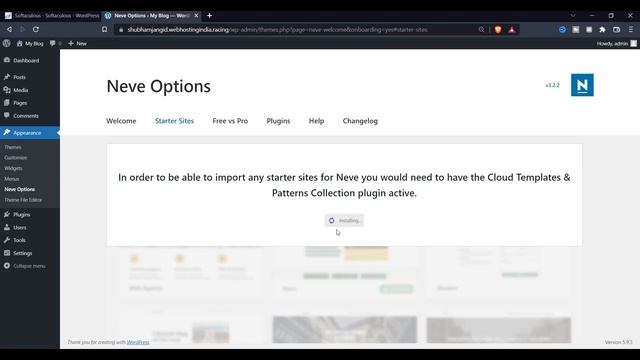Screen dimensions: 640x360
Task: Click the browser address bar URL
Action: point(278,29)
